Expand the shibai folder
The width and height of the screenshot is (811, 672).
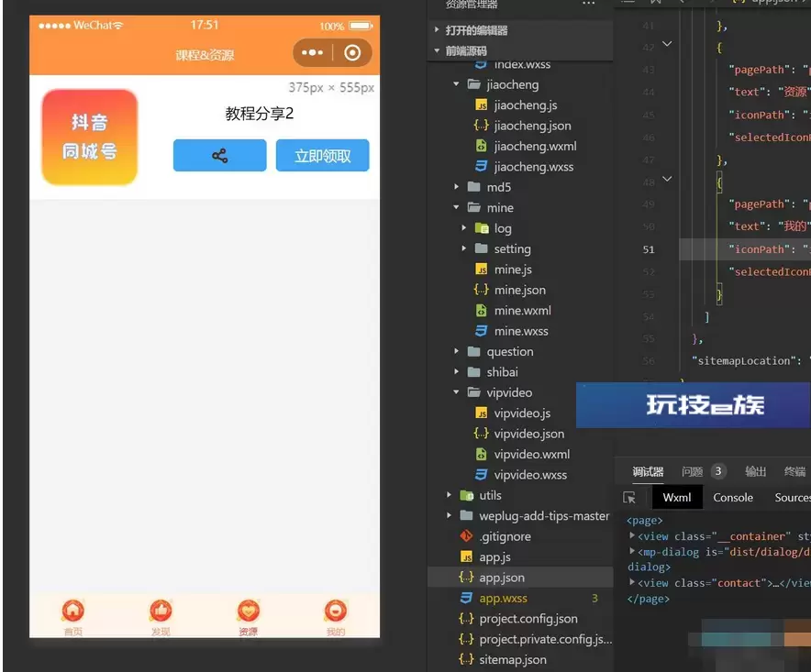[456, 372]
